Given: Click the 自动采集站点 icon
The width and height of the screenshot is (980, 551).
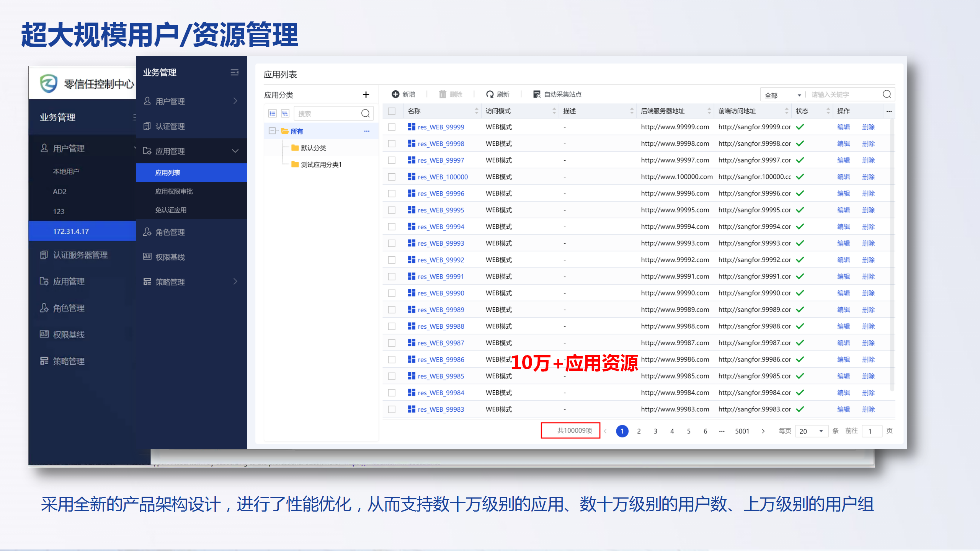Looking at the screenshot, I should (537, 94).
